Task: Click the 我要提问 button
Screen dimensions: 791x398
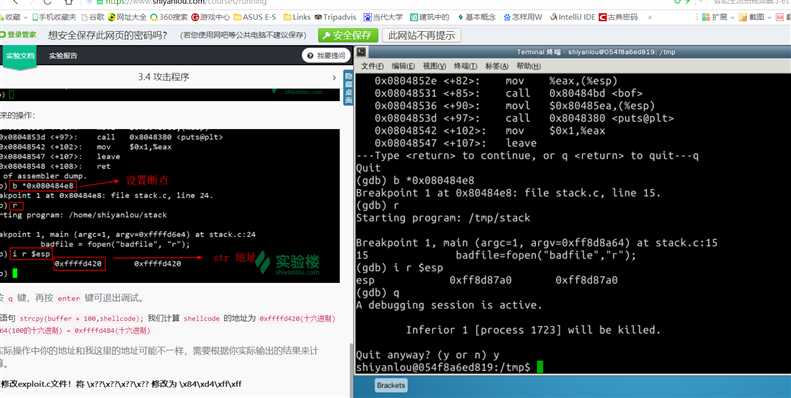Action: point(326,55)
